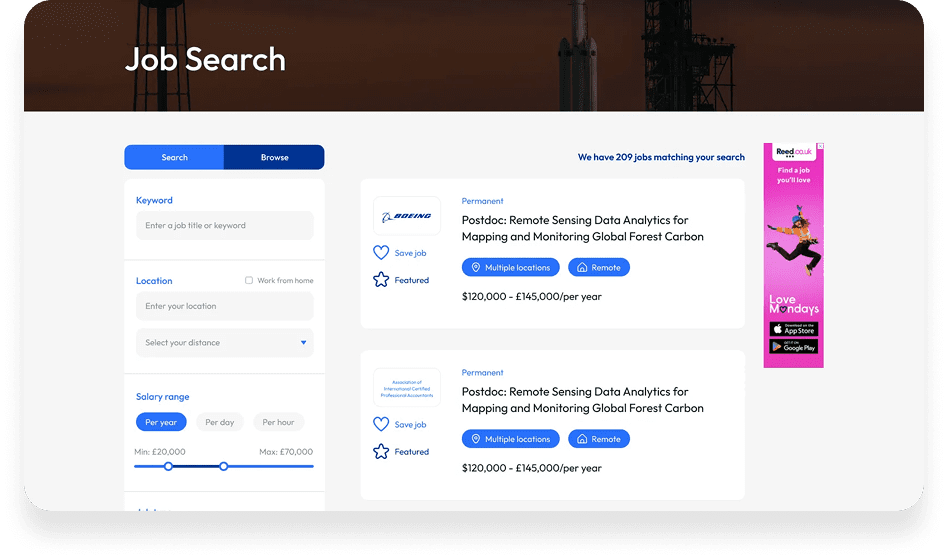
Task: Click the star Featured icon on second listing
Action: point(381,452)
